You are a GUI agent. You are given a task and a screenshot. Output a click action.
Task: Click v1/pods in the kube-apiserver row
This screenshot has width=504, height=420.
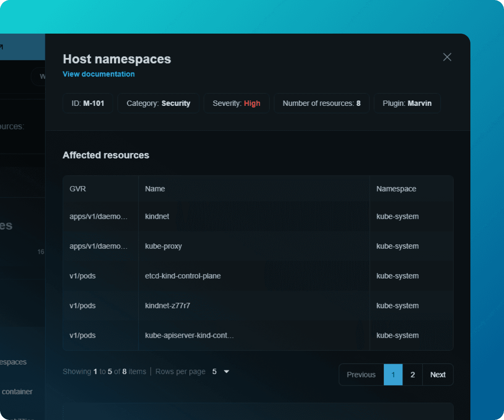click(x=83, y=336)
